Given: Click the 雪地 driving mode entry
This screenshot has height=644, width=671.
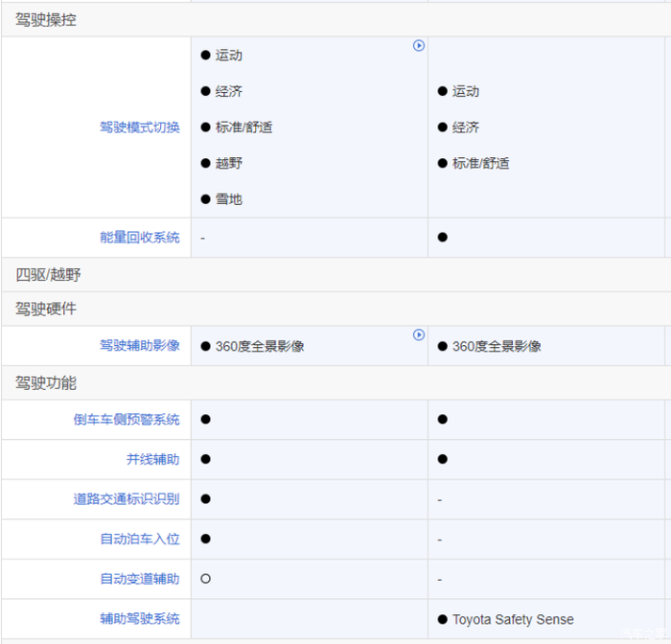Looking at the screenshot, I should coord(228,199).
